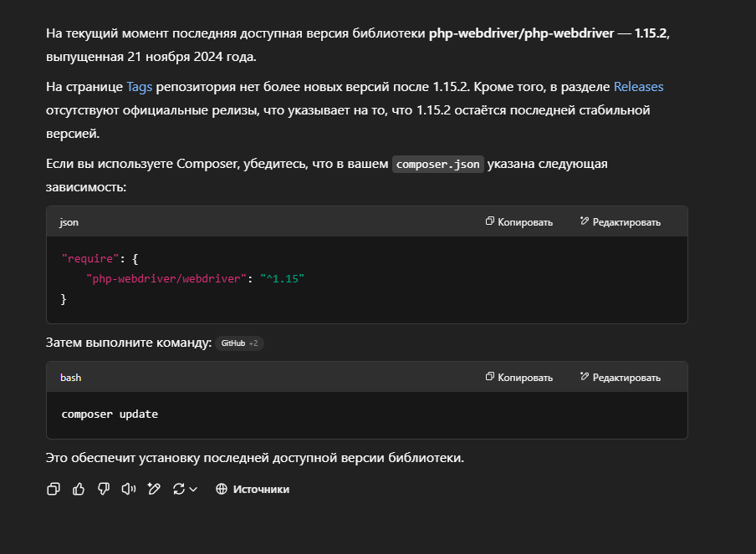
Task: Give the response a thumbs down
Action: (x=104, y=489)
